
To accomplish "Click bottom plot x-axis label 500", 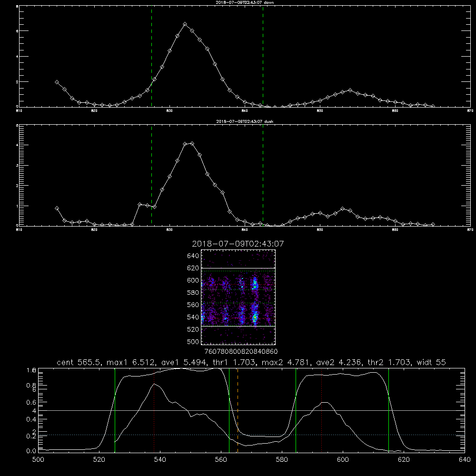I will [38, 460].
